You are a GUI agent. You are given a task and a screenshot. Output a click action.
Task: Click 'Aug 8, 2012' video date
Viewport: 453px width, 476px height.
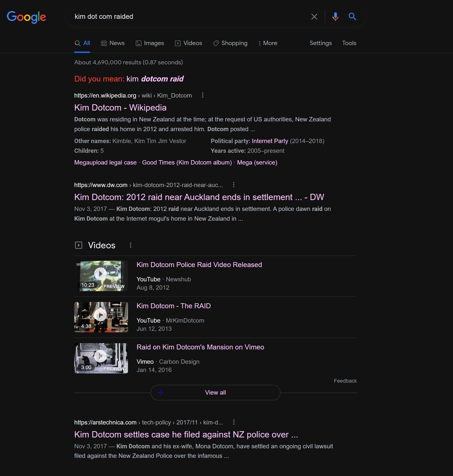tap(153, 288)
